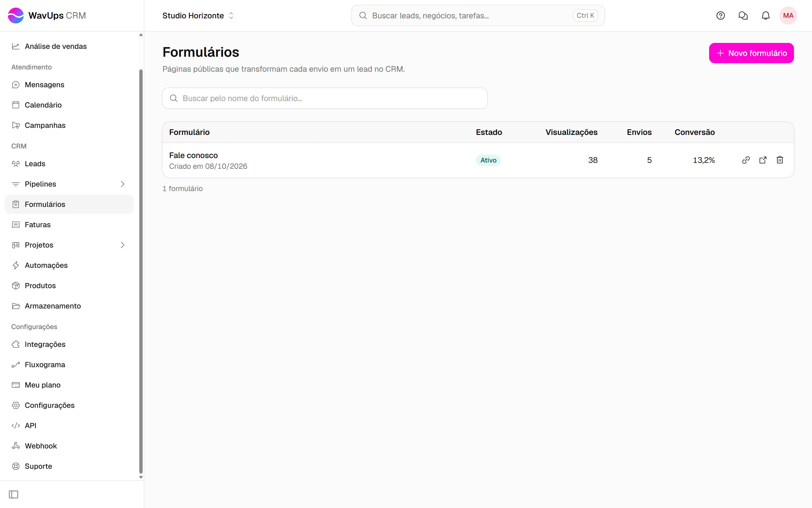Click "Criado em 08/10/2026" text

coord(208,166)
